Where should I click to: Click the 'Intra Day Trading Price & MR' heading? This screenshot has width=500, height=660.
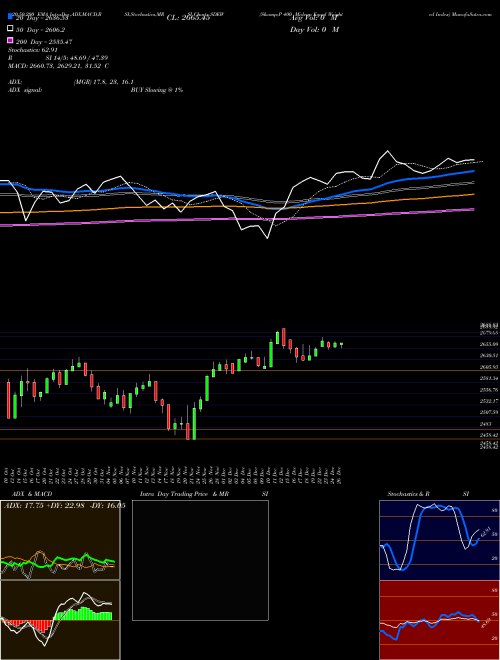click(x=184, y=494)
